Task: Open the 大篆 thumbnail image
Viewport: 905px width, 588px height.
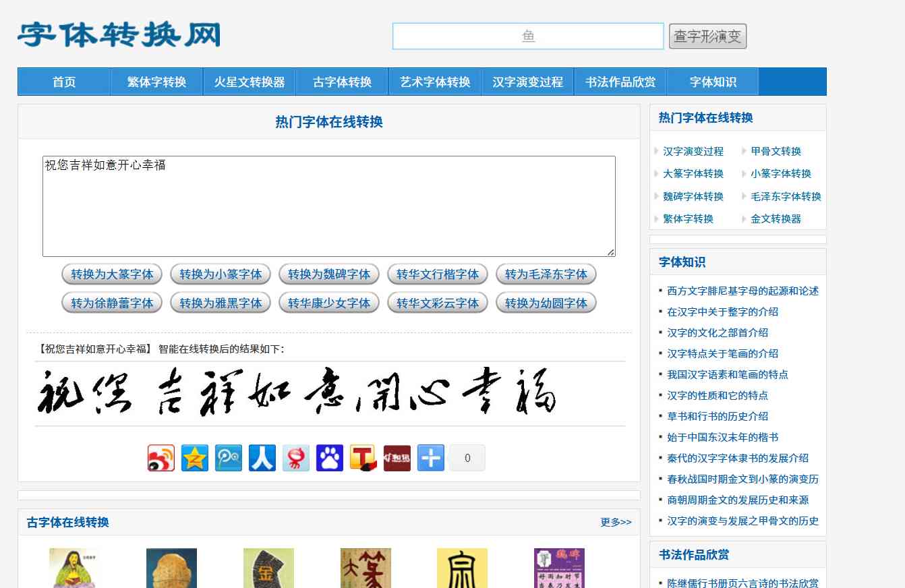Action: coord(366,569)
